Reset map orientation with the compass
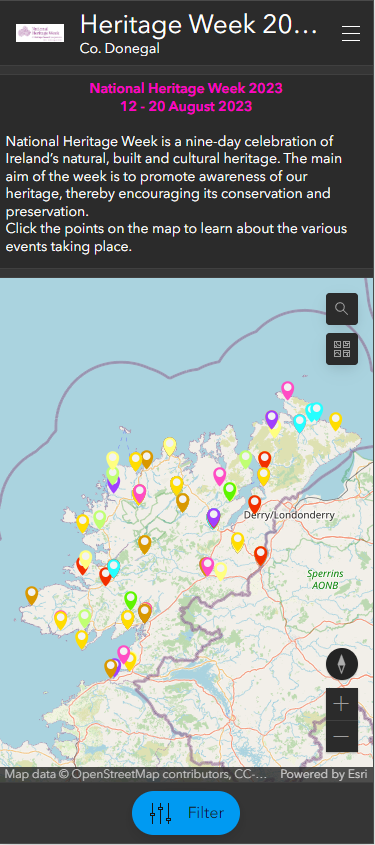 click(342, 664)
